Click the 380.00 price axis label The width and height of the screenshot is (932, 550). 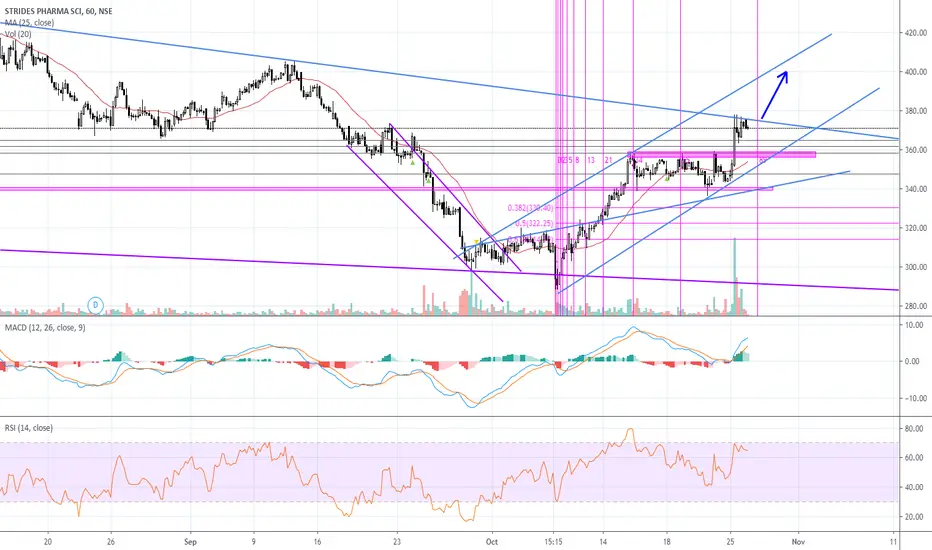point(915,111)
